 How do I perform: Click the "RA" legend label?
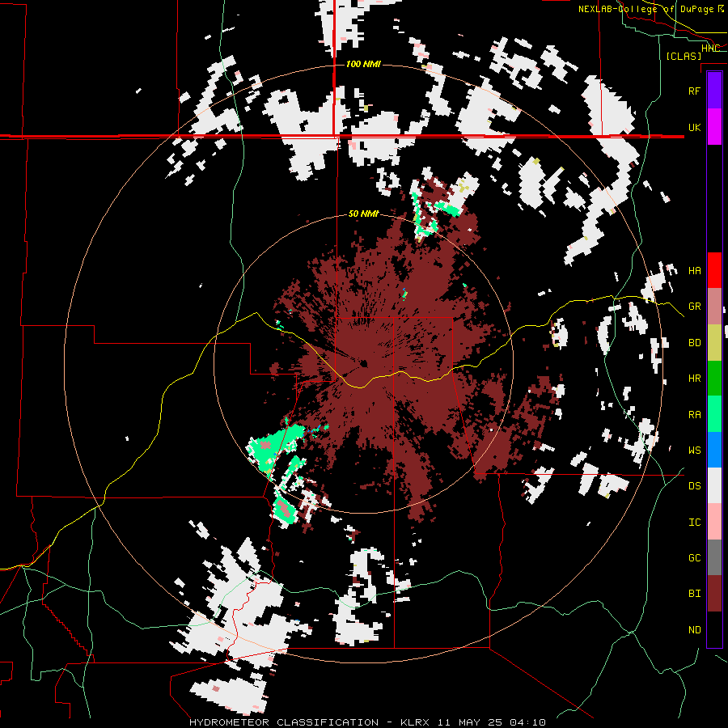point(694,415)
